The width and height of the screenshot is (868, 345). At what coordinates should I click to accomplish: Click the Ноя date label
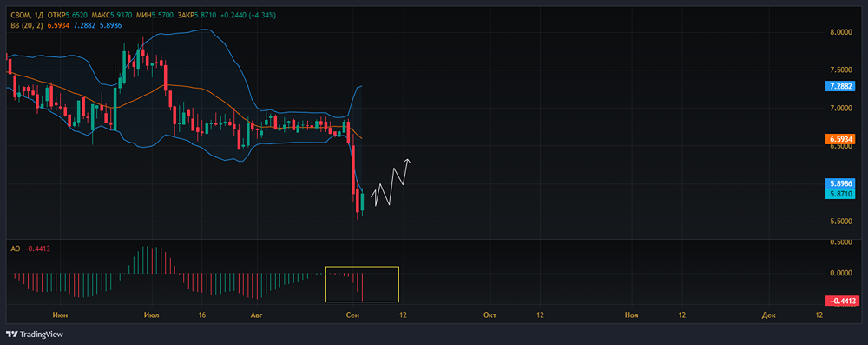coord(631,315)
